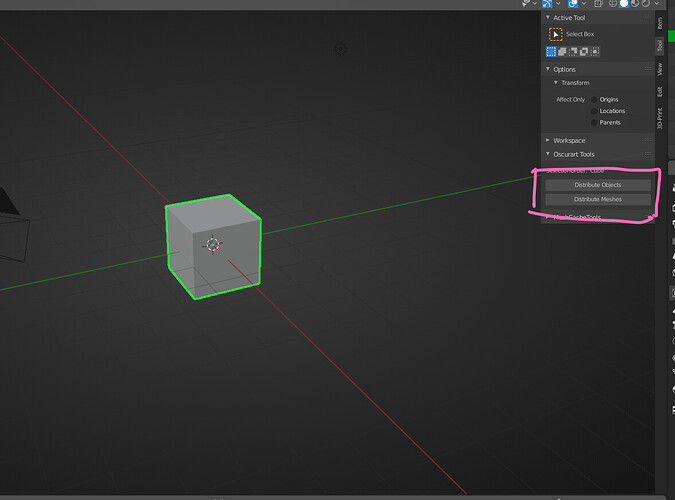Choose the Subtract selection mode icon

pos(573,52)
